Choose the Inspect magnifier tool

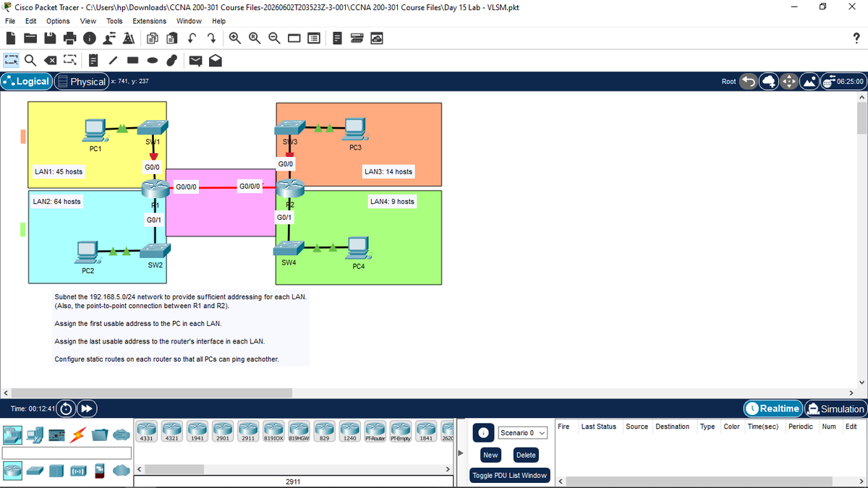tap(30, 61)
